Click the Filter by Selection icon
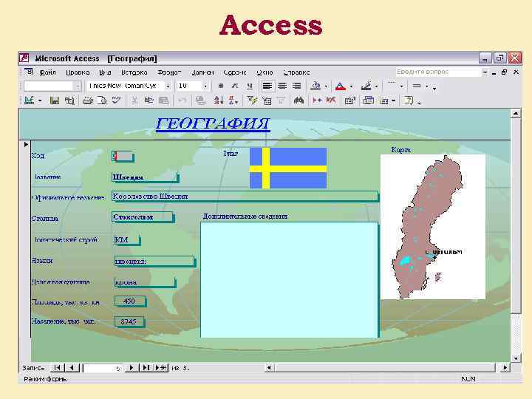This screenshot has width=532, height=399. pos(252,100)
